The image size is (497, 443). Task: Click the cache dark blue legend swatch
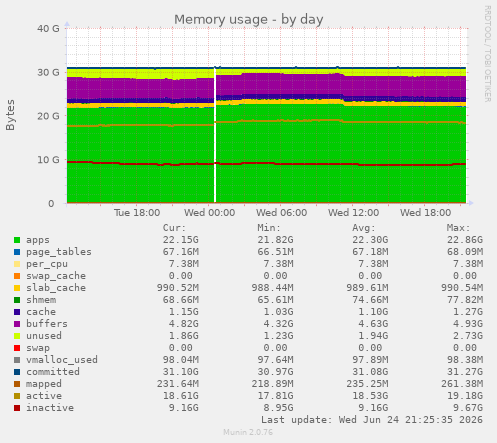(17, 312)
